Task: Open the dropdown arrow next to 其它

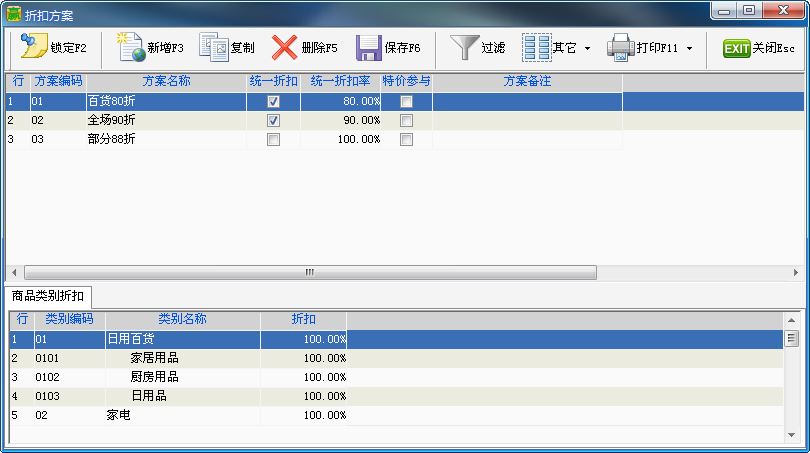Action: pyautogui.click(x=587, y=48)
